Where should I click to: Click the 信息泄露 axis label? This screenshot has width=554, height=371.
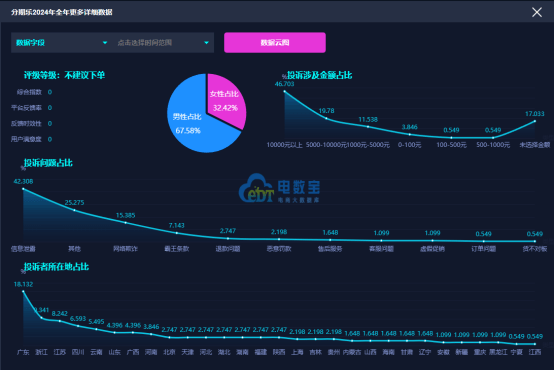point(23,249)
